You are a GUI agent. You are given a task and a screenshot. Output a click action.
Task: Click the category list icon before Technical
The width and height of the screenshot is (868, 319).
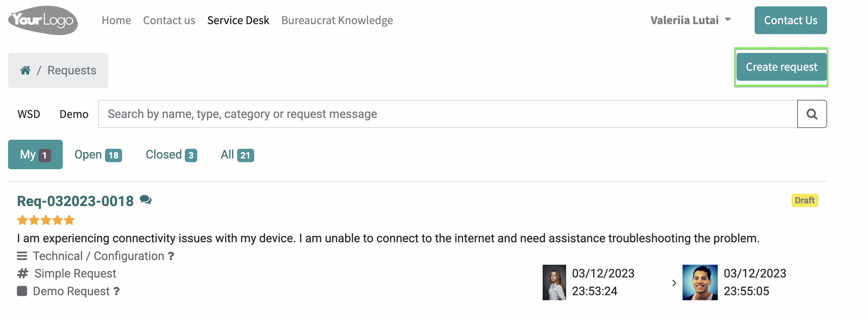tap(22, 256)
